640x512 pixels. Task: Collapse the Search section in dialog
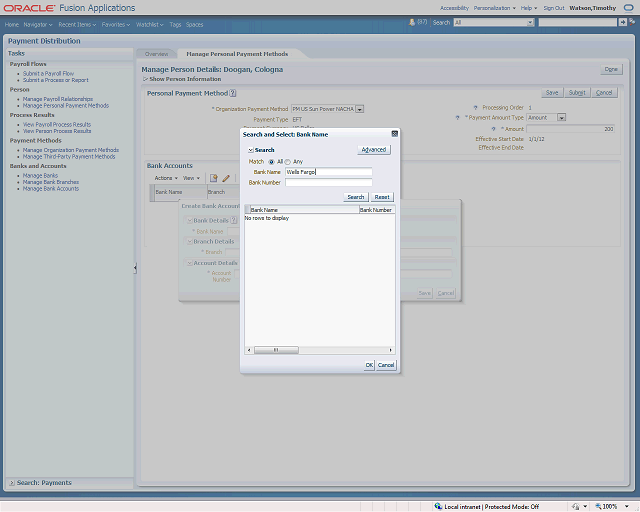coord(251,150)
